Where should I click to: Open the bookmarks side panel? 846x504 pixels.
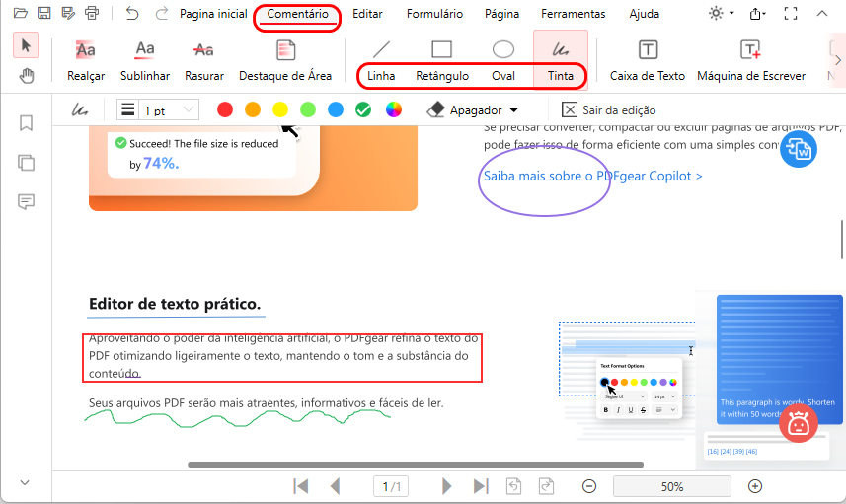(26, 123)
